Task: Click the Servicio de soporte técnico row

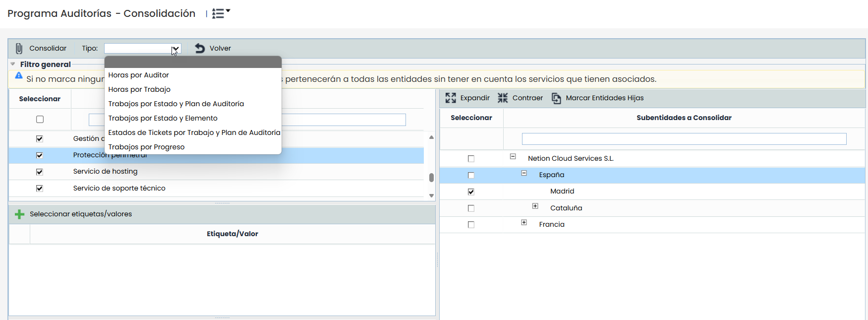Action: pyautogui.click(x=119, y=188)
